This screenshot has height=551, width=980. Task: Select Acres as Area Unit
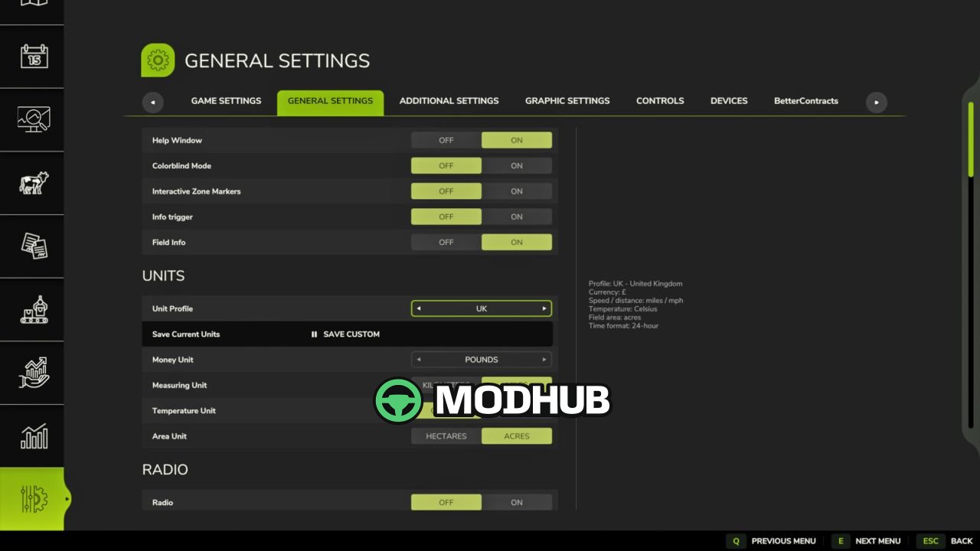pos(517,436)
